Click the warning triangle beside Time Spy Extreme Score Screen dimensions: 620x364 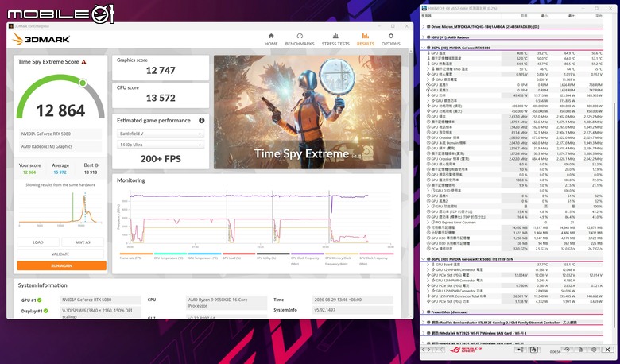[x=83, y=62]
